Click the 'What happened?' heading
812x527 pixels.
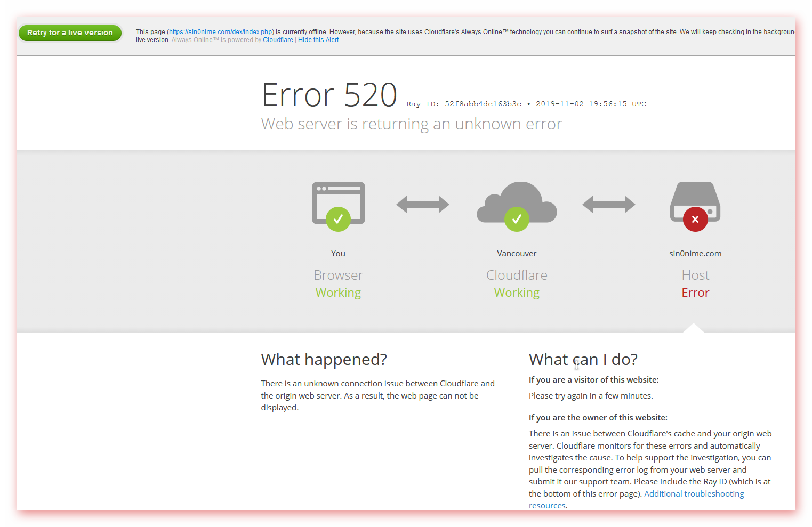324,360
